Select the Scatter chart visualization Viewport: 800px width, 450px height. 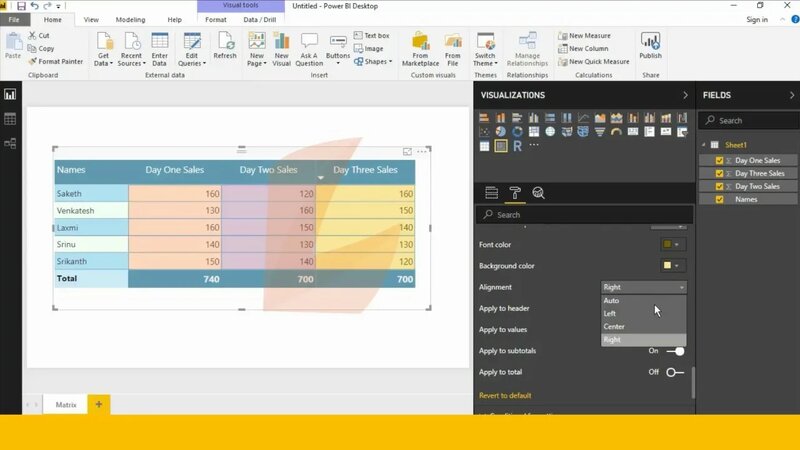[x=484, y=132]
